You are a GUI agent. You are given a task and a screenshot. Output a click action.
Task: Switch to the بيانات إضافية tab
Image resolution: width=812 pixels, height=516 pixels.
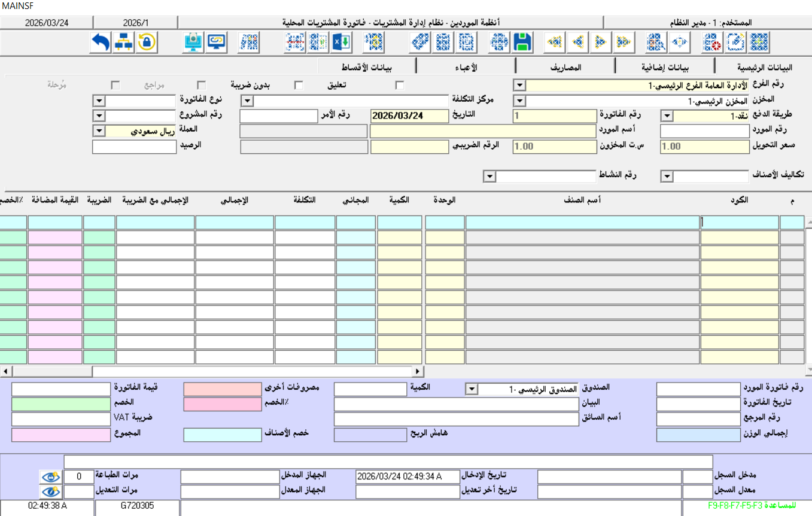[665, 66]
